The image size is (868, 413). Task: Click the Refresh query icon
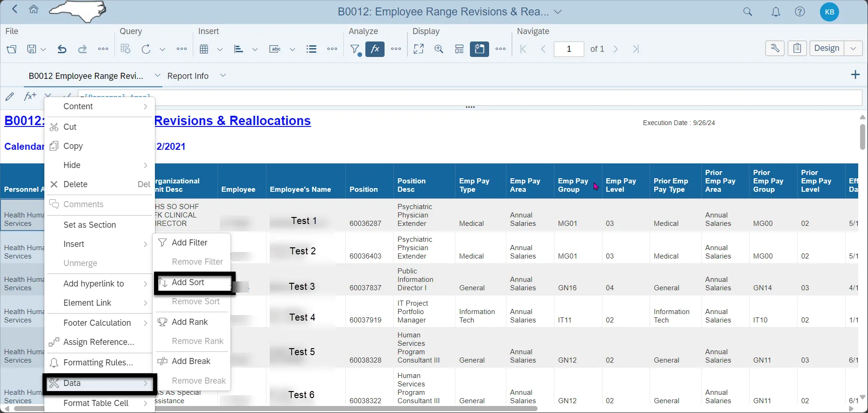point(146,49)
